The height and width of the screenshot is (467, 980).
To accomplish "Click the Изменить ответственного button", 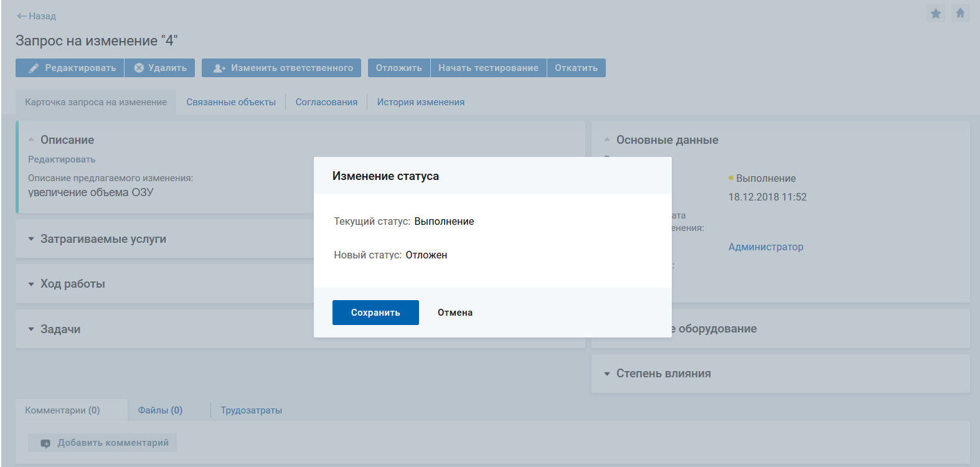I will [281, 68].
